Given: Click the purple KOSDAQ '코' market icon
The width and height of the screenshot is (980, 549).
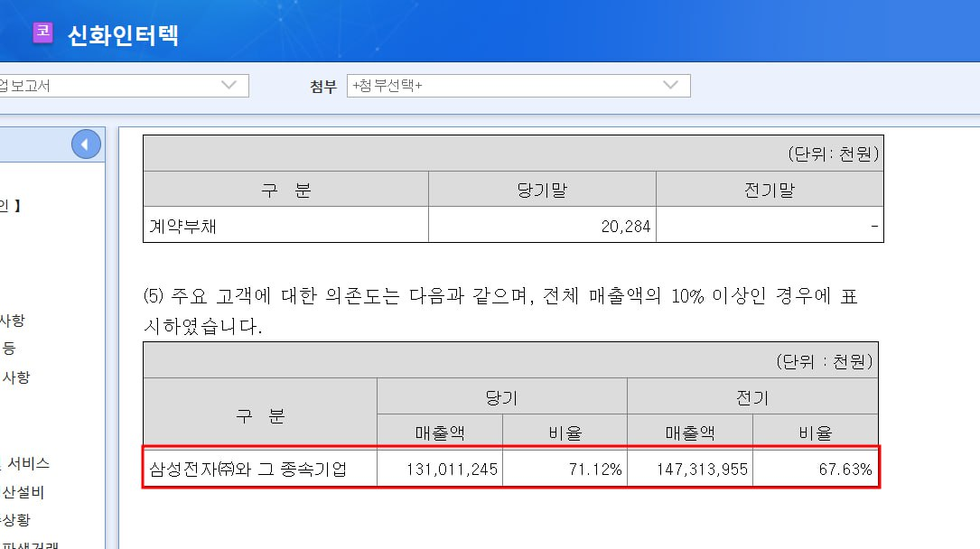Looking at the screenshot, I should point(43,32).
